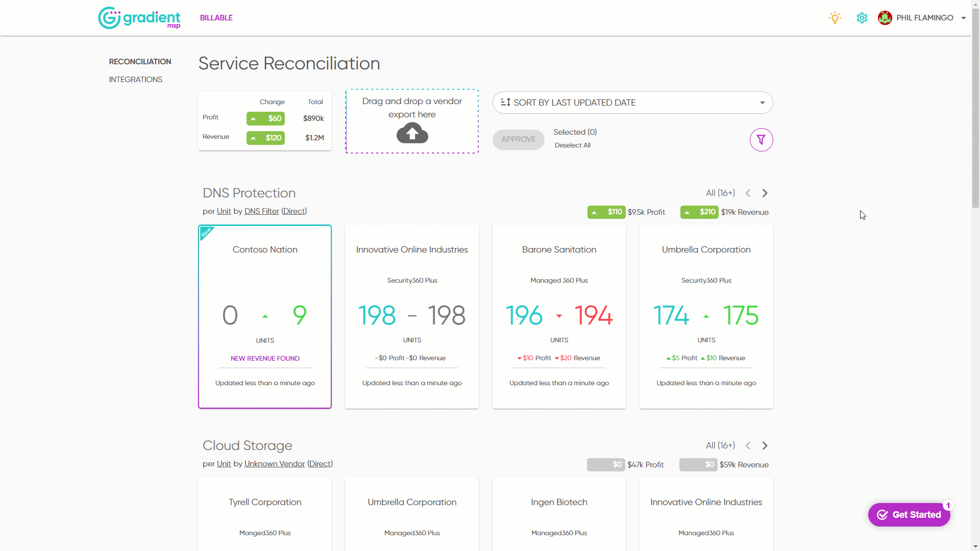Viewport: 980px width, 551px height.
Task: Click the Phil Flamingo avatar
Action: [885, 18]
